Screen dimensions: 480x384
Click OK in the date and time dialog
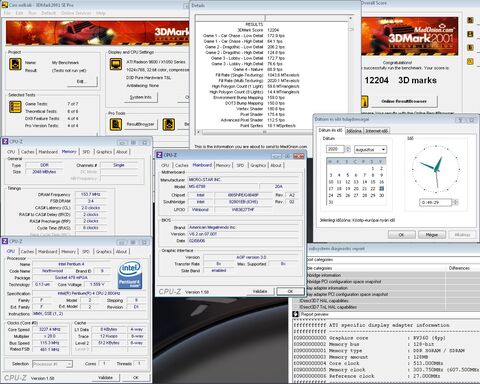pos(401,235)
